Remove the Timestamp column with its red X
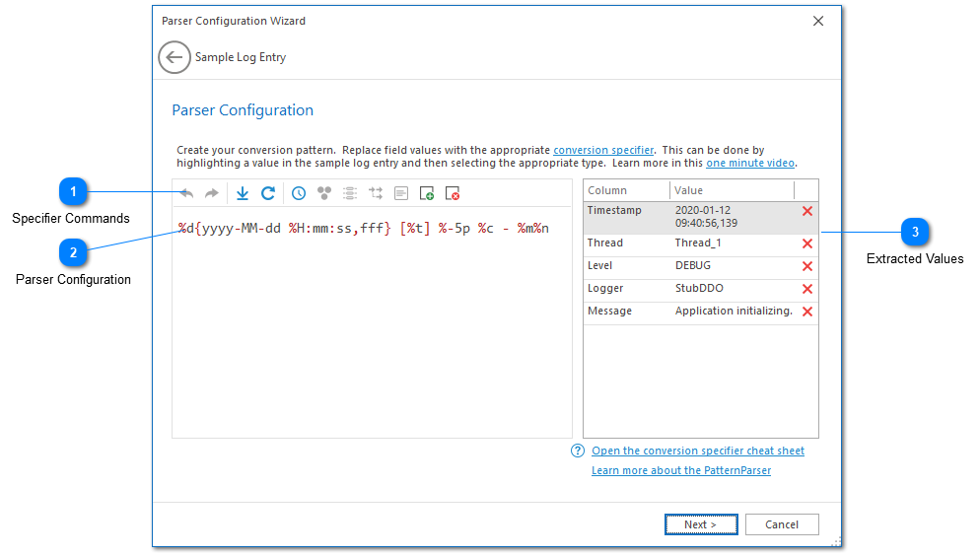 coord(807,211)
